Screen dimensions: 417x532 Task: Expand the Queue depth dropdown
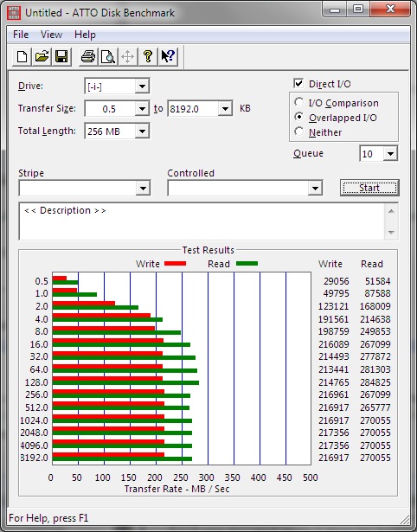(390, 154)
